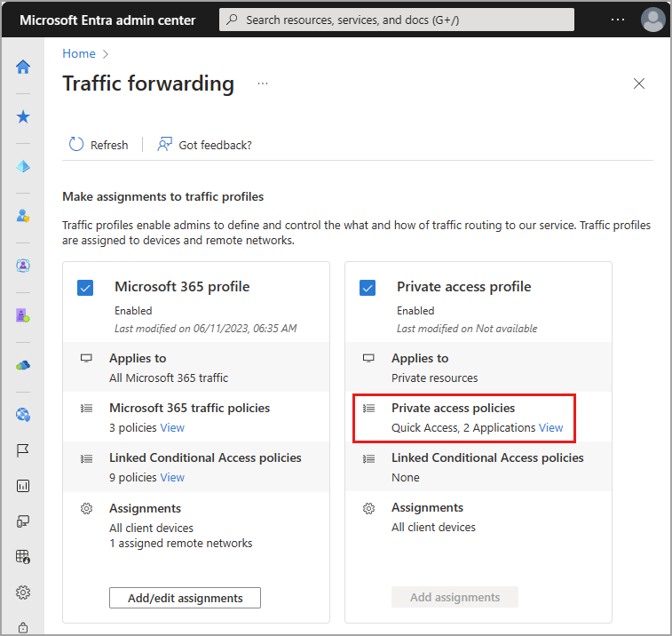Open the lock icon at sidebar bottom
672x636 pixels.
point(23,627)
